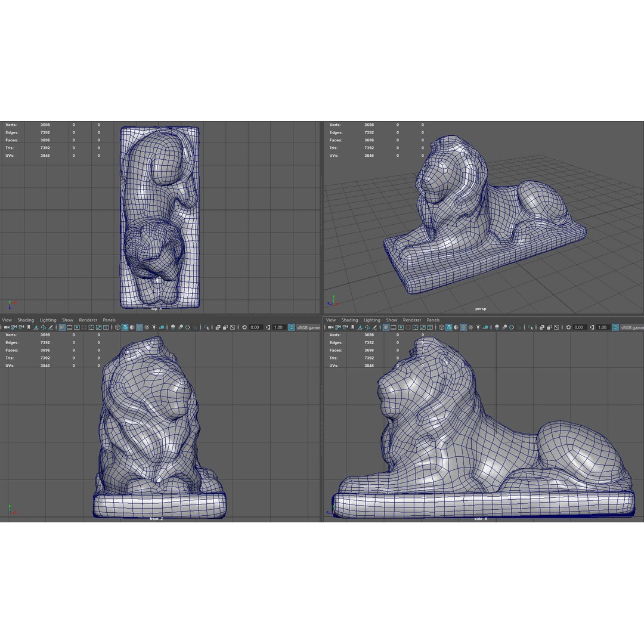644x644 pixels.
Task: Click exposure value field 0.00 in front panel
Action: (x=255, y=327)
